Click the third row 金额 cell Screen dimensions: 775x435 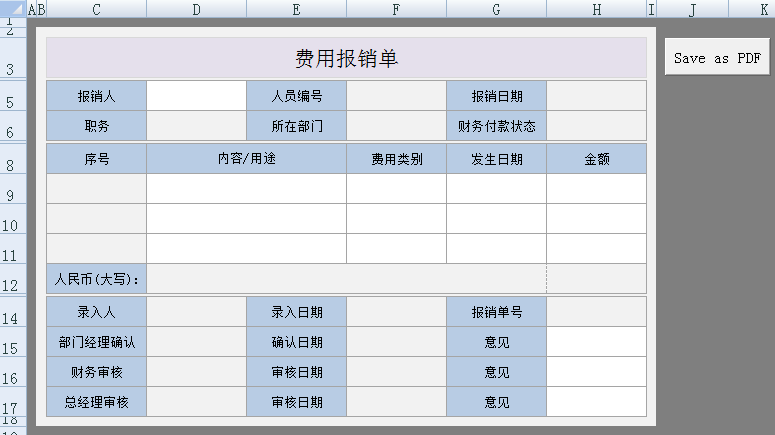tap(597, 249)
